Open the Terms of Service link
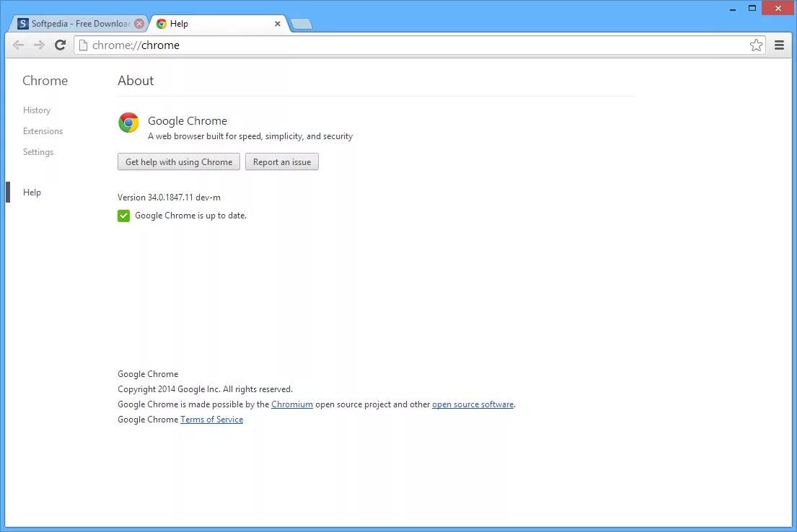Image resolution: width=797 pixels, height=532 pixels. (x=211, y=420)
